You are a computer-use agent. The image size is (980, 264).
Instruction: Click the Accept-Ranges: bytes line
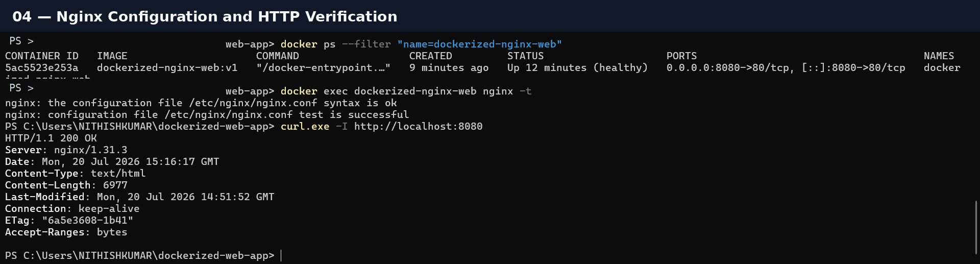pyautogui.click(x=66, y=232)
